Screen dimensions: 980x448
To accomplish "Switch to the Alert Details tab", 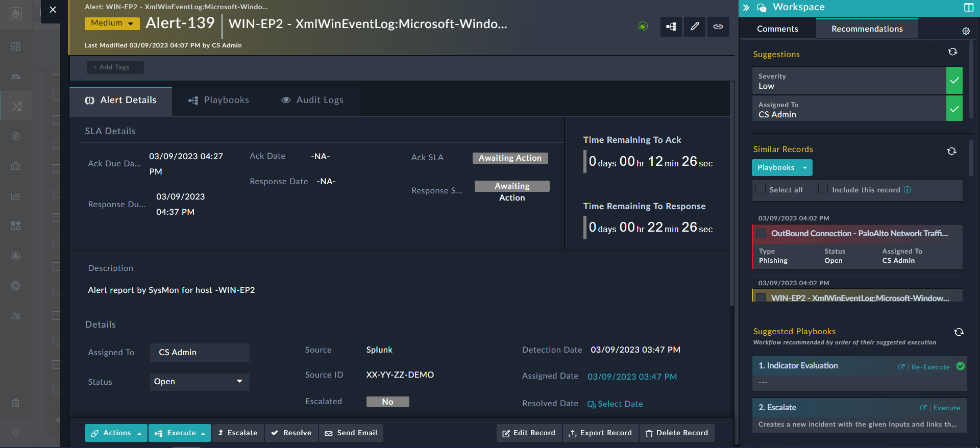I will point(120,101).
